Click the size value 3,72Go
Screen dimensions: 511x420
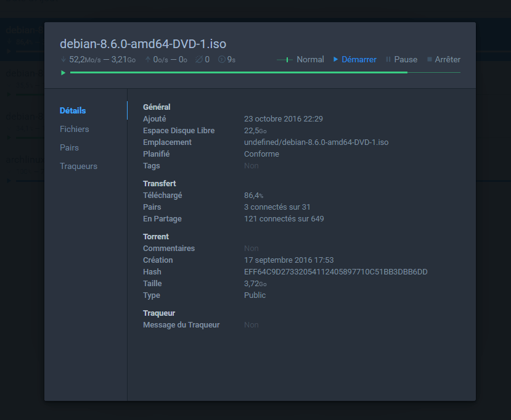(x=255, y=283)
